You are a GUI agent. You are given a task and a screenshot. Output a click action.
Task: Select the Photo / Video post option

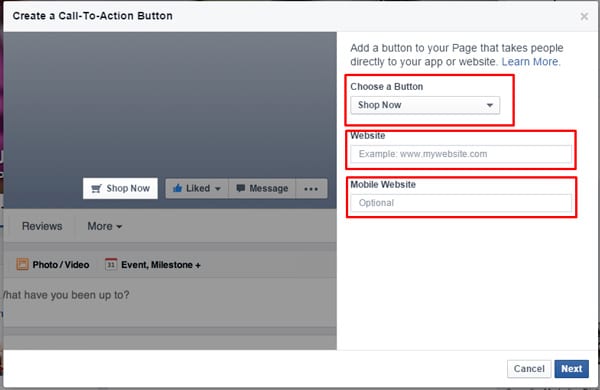pos(53,264)
